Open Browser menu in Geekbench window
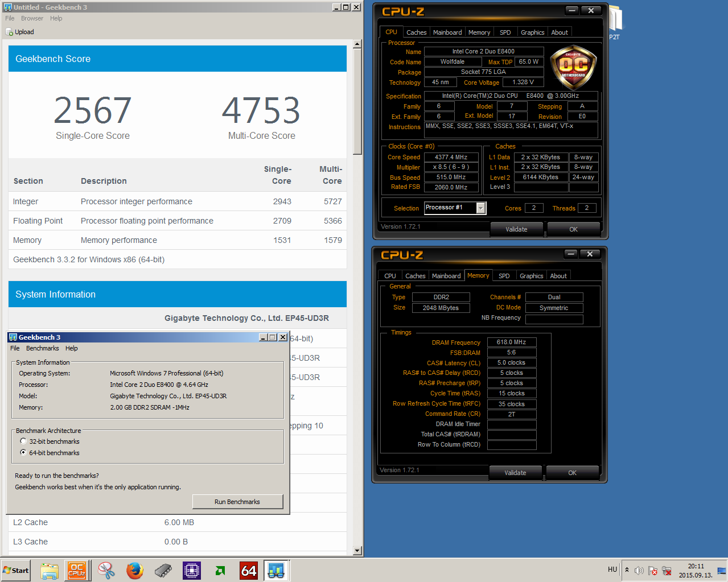The width and height of the screenshot is (728, 582). tap(32, 18)
